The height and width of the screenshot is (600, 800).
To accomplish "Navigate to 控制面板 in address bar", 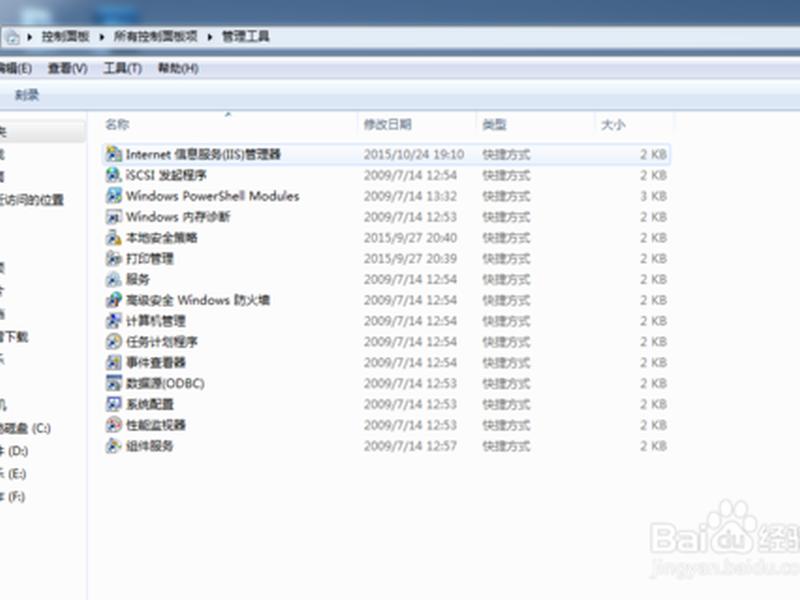I will 65,36.
